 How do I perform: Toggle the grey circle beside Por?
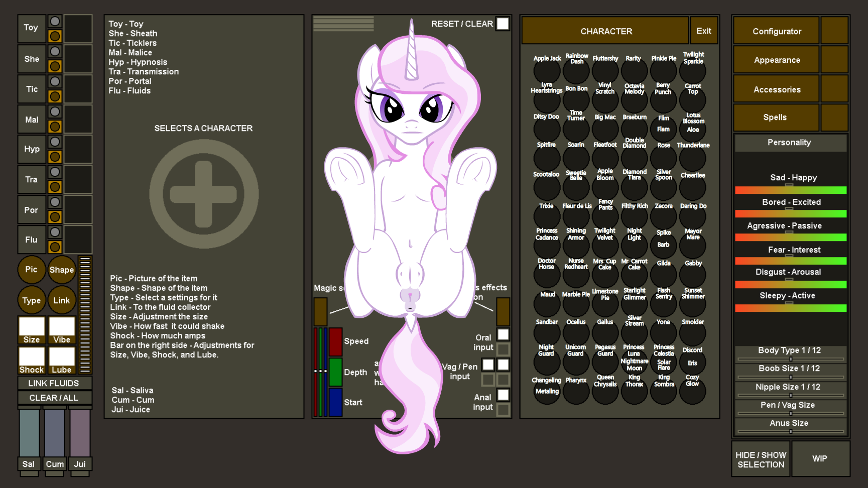point(55,202)
